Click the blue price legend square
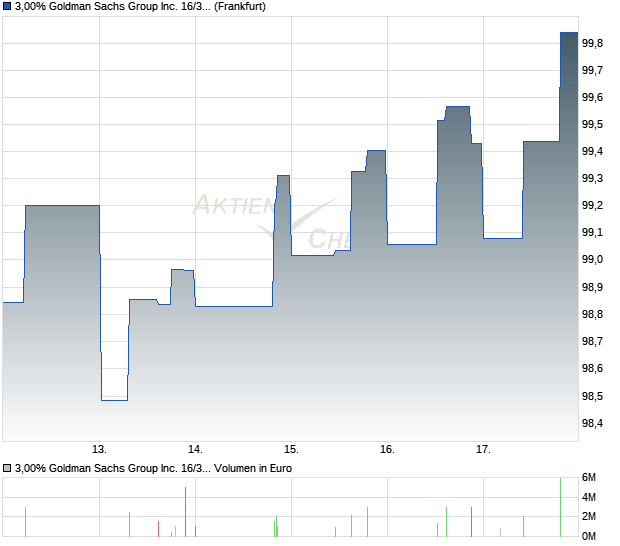The width and height of the screenshot is (620, 546). [x=7, y=6]
